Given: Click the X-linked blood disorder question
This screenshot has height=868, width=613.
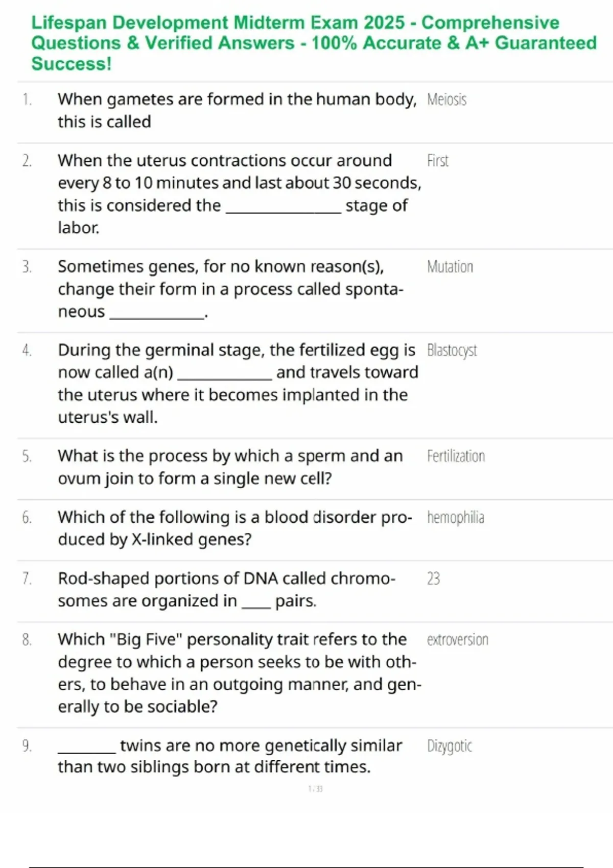Looking at the screenshot, I should tap(234, 528).
